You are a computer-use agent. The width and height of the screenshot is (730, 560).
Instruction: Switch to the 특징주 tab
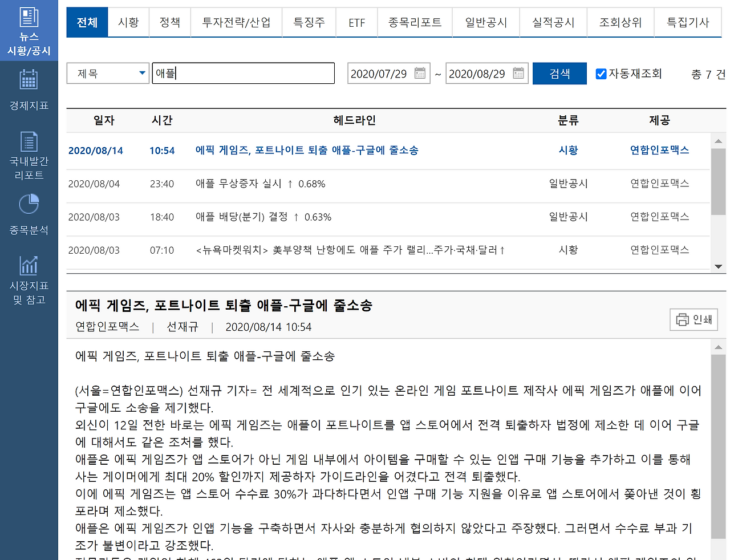coord(309,22)
